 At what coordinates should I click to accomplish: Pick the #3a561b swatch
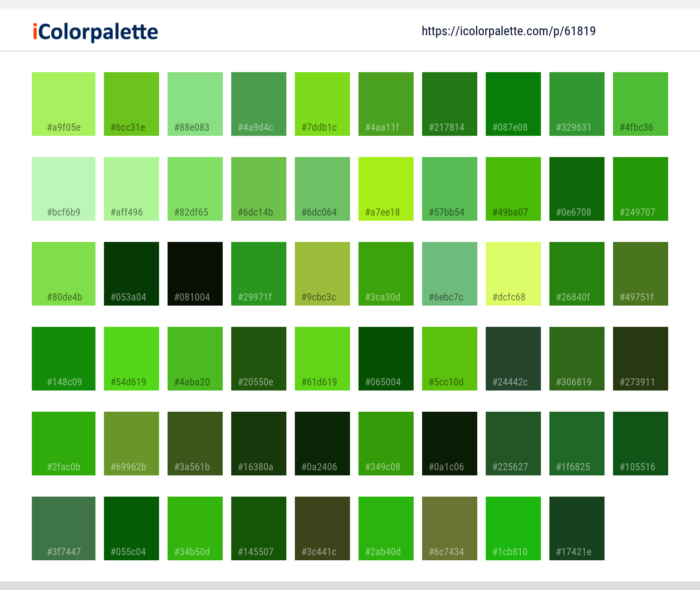click(x=195, y=444)
